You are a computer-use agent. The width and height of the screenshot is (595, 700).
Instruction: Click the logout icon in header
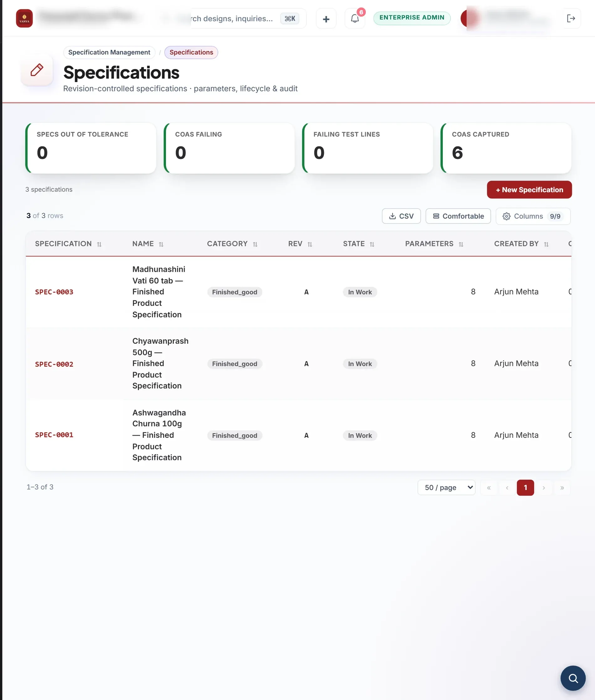571,18
